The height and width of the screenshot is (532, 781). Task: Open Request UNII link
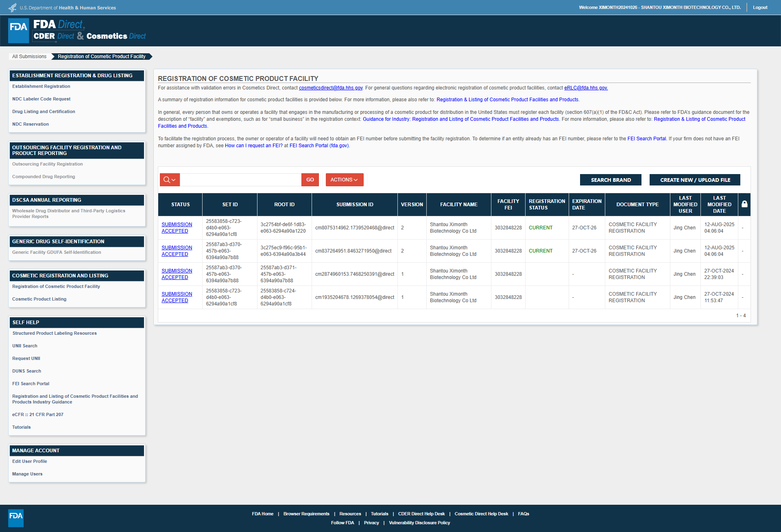pyautogui.click(x=26, y=358)
